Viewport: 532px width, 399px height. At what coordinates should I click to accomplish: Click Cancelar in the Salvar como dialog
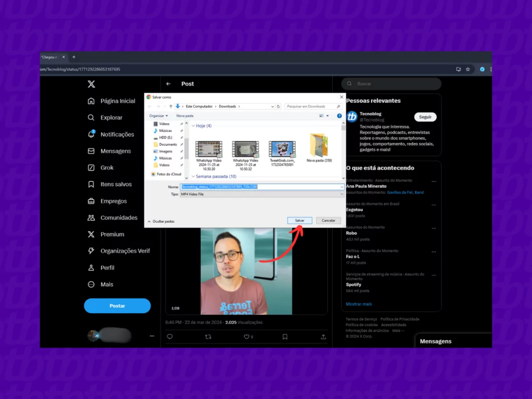click(x=328, y=220)
